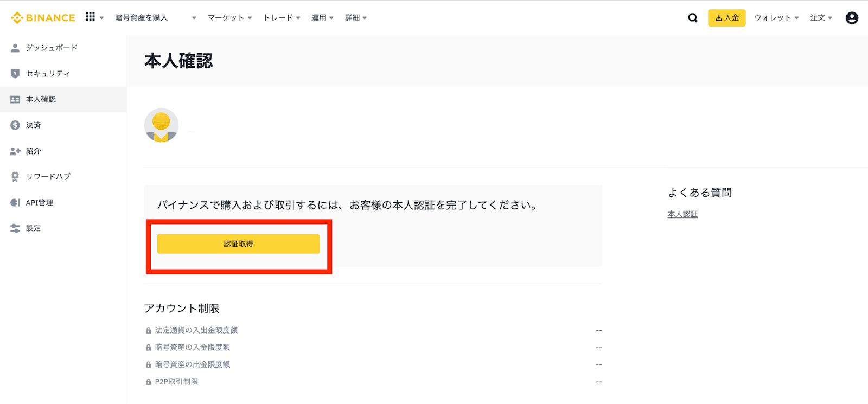The height and width of the screenshot is (404, 868).
Task: Open the apps grid menu
Action: tap(91, 17)
